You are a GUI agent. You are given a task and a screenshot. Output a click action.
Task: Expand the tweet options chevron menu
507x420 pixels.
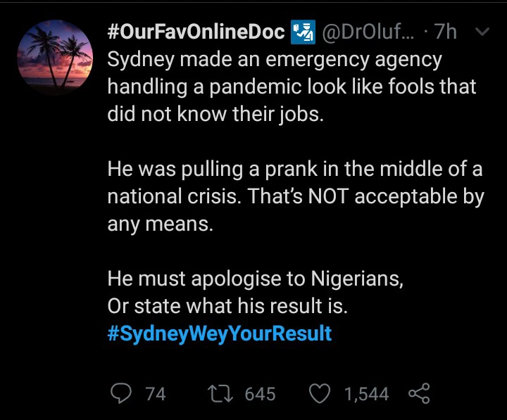point(483,32)
